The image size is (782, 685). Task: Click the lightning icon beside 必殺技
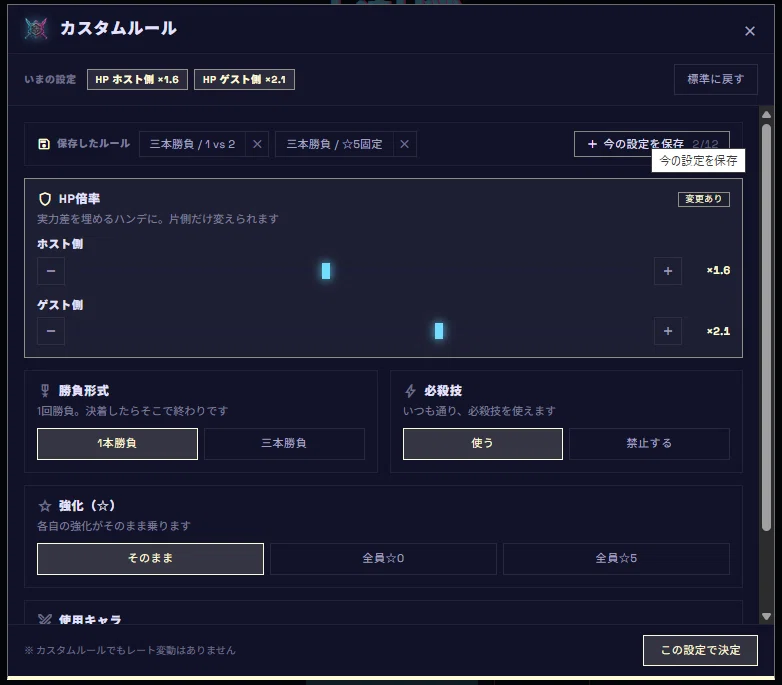(x=410, y=391)
